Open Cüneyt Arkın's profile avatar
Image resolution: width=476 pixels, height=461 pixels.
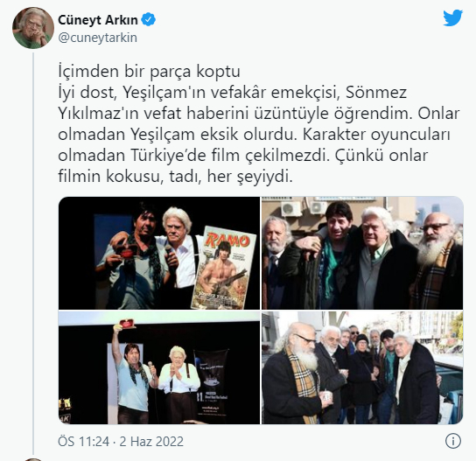point(33,28)
